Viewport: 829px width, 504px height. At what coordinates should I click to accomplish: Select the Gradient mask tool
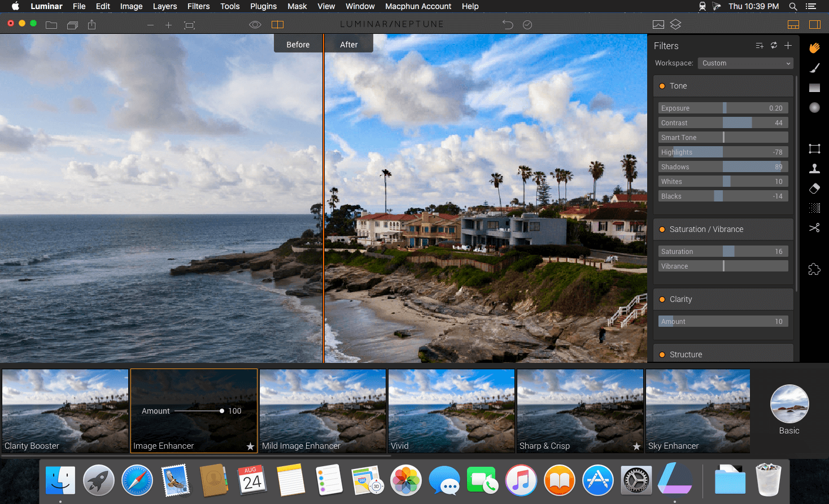(x=814, y=87)
